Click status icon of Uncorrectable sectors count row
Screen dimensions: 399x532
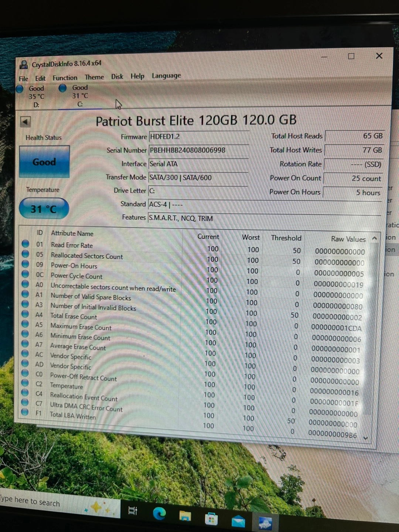pos(25,284)
